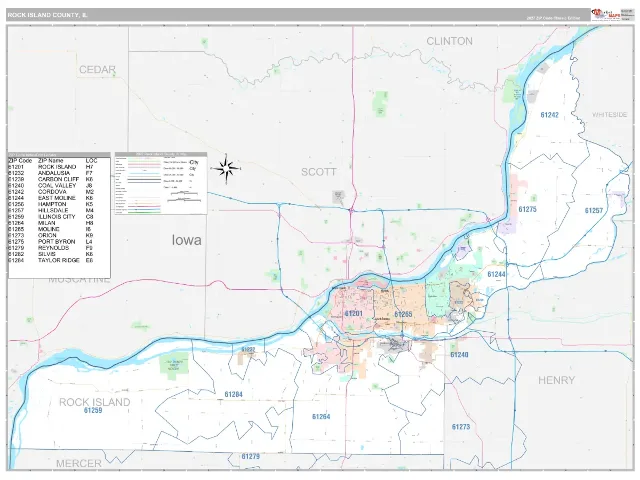Click the 'ZIP Name' column header in the index
The image size is (640, 480).
[x=51, y=161]
